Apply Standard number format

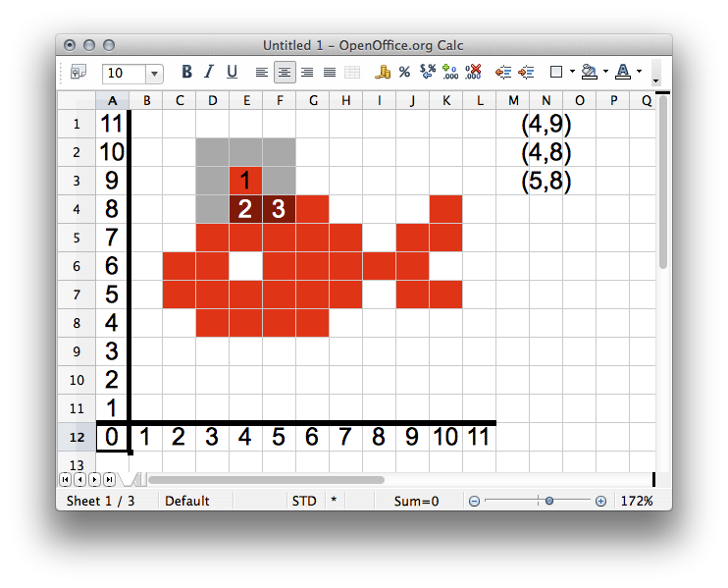(x=428, y=72)
